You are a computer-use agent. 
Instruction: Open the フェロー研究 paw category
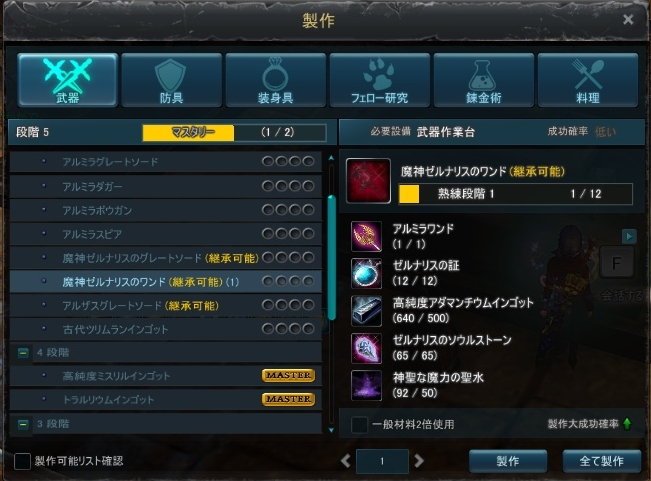point(379,80)
